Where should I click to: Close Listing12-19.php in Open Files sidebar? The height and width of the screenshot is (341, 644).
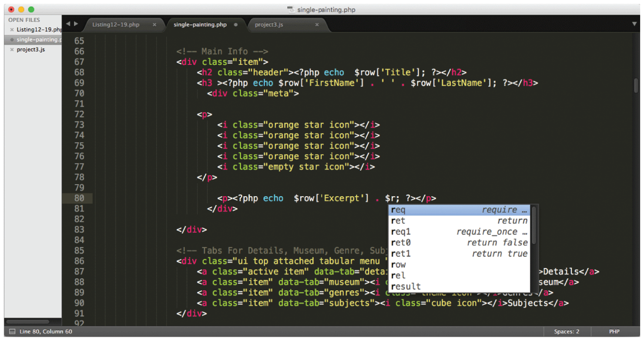pos(12,30)
